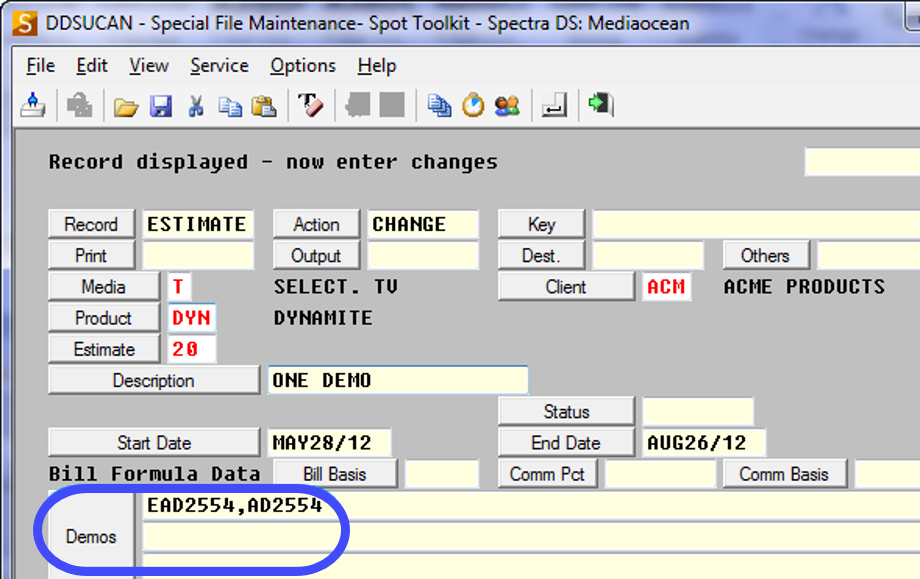This screenshot has height=579, width=920.
Task: Click the Demos field EAD2554,AD2554
Action: pos(531,505)
